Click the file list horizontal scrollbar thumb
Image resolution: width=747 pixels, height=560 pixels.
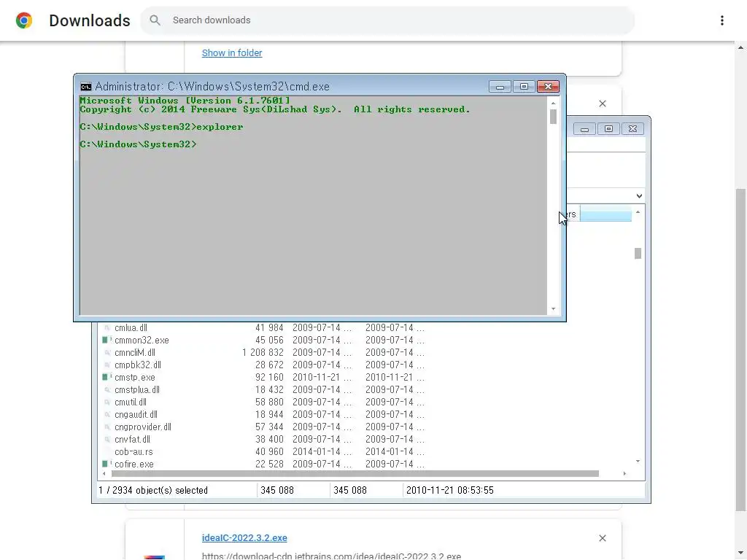coord(355,474)
